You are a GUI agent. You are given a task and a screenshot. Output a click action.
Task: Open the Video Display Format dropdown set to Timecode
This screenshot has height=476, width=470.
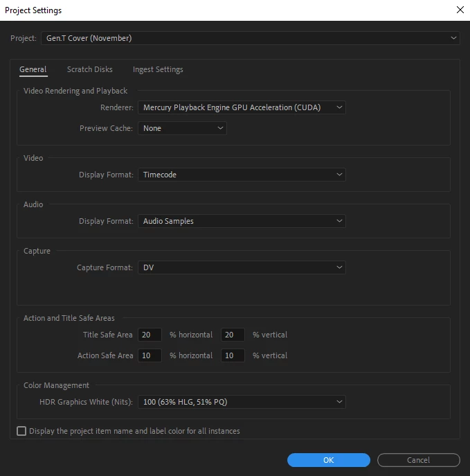click(242, 175)
